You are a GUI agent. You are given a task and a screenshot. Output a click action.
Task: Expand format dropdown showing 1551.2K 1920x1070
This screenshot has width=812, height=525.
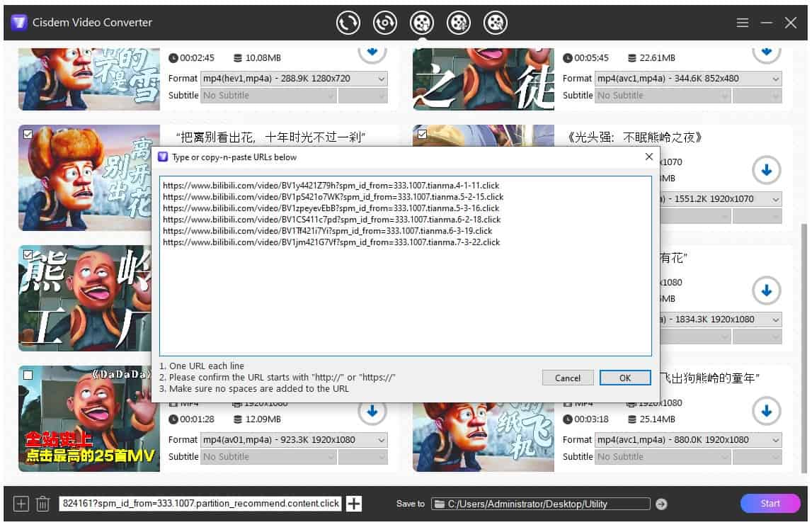(721, 199)
